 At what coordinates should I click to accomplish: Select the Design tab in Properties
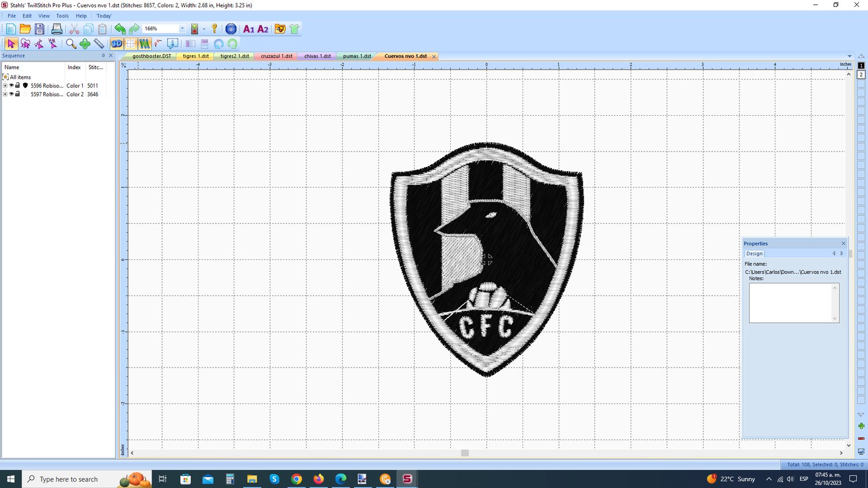click(x=754, y=254)
